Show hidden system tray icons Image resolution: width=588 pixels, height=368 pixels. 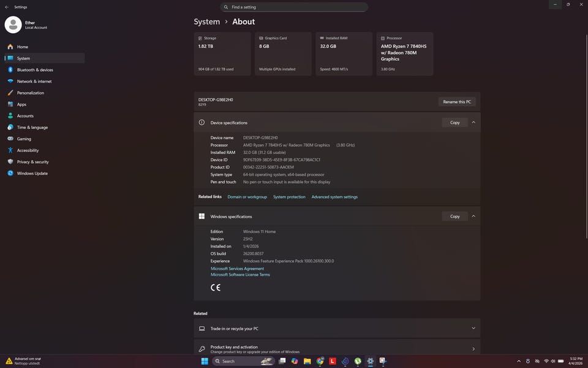(x=519, y=361)
